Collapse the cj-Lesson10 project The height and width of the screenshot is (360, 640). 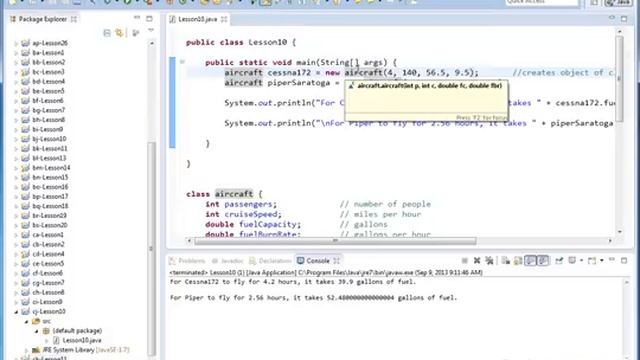[16, 312]
